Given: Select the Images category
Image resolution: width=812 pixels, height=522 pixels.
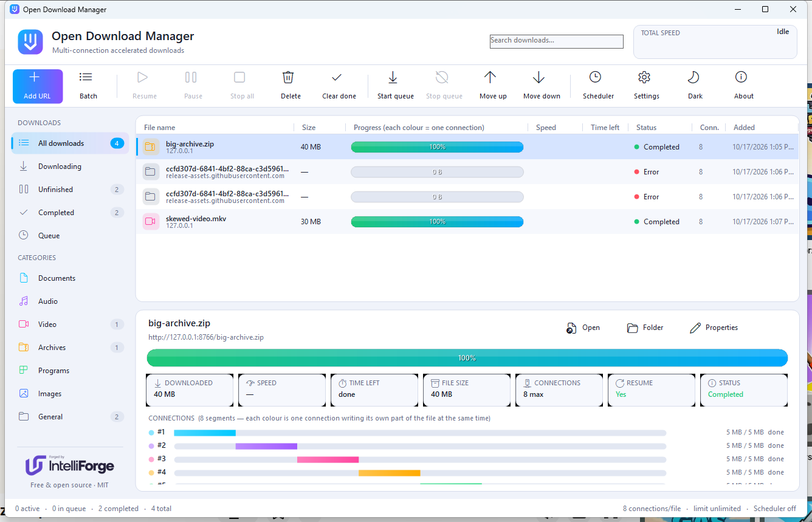Looking at the screenshot, I should coord(70,394).
